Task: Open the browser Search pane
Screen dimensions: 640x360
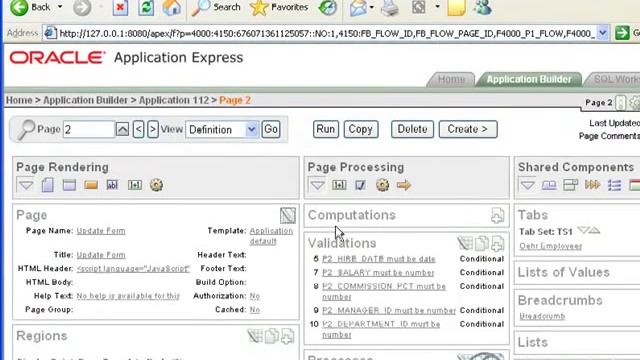Action: (x=216, y=7)
